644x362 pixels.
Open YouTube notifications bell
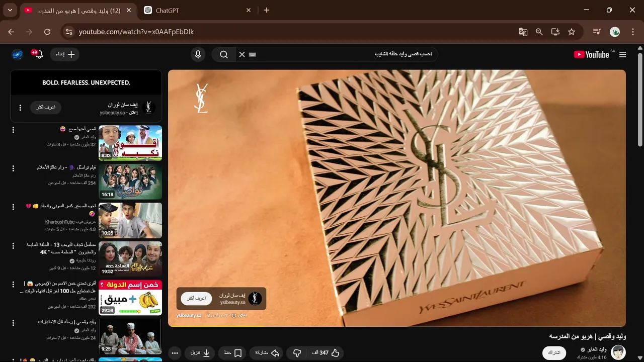[38, 54]
